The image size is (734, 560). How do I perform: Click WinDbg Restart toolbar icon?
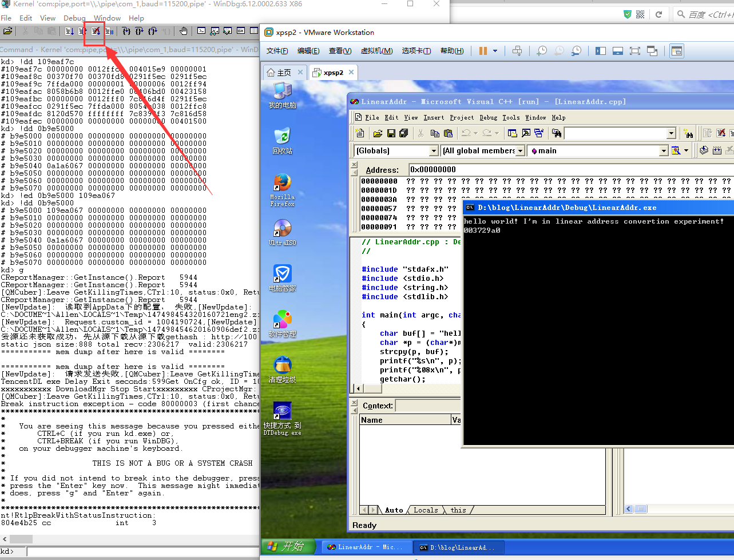[82, 31]
